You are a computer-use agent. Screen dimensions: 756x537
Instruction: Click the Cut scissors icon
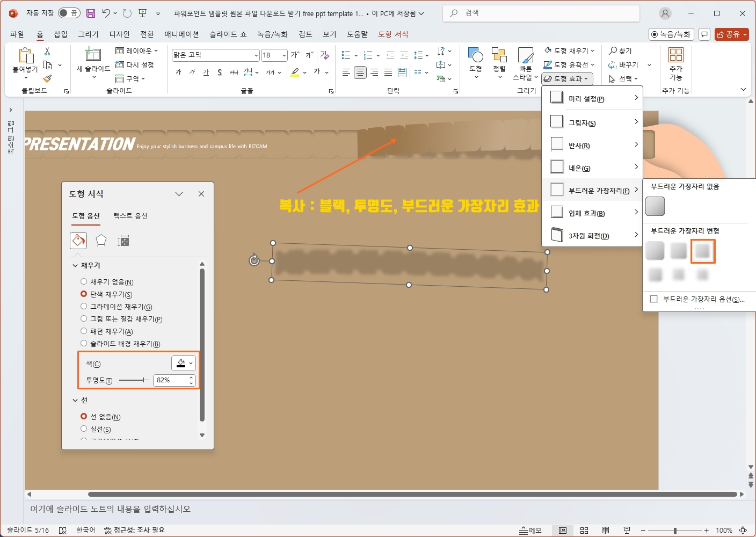coord(47,51)
